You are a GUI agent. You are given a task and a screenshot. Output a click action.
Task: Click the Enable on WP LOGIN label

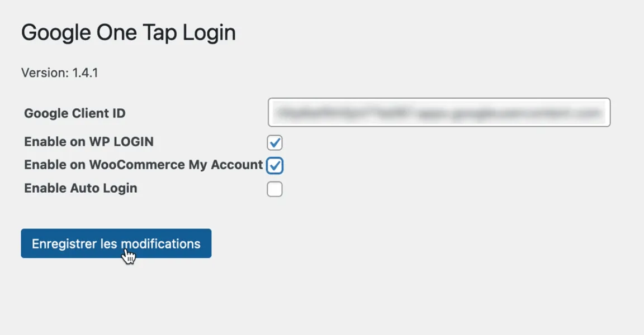tap(88, 142)
